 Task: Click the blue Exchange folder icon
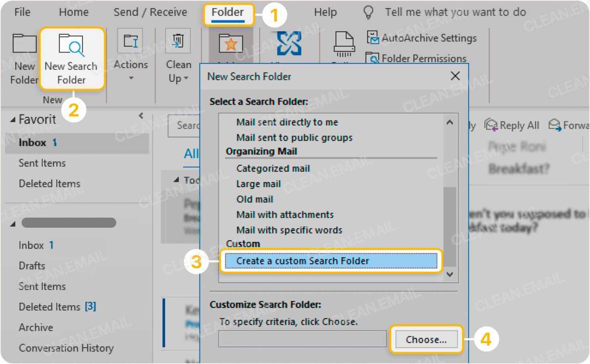(289, 42)
